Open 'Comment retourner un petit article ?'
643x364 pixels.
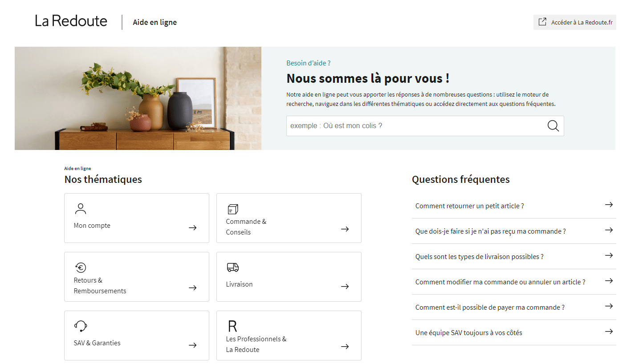[469, 206]
